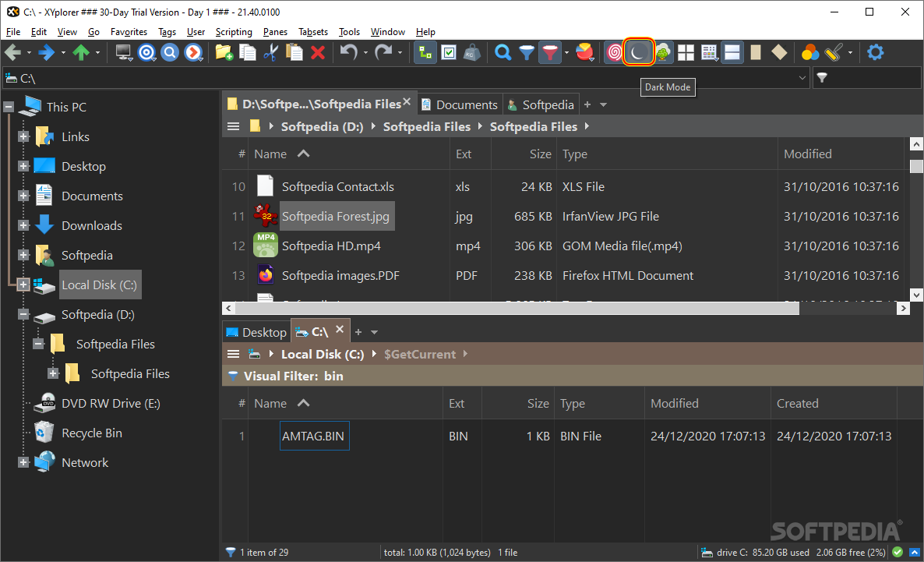Click the Undo arrow icon
This screenshot has width=924, height=562.
[349, 52]
